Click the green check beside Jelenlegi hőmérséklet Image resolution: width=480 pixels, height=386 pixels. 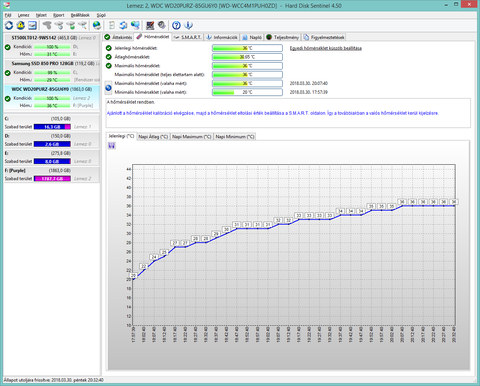point(108,48)
